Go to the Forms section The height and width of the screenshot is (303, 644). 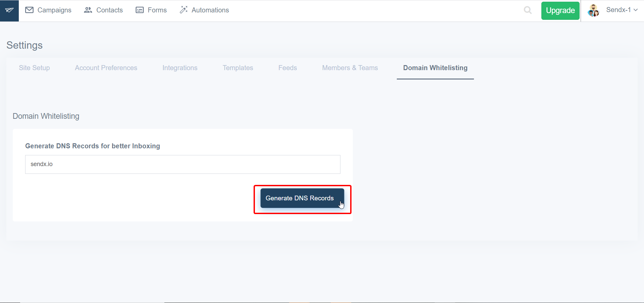pyautogui.click(x=157, y=10)
